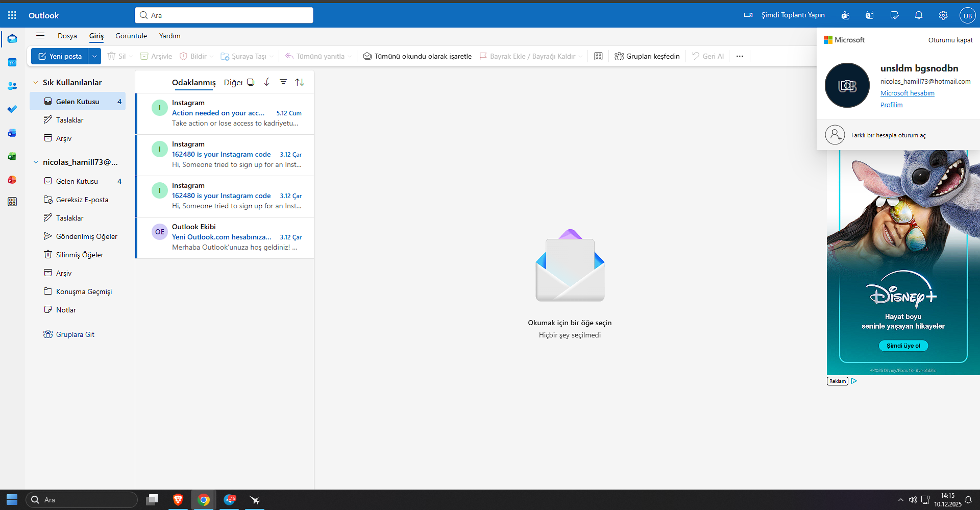980x510 pixels.
Task: Open more toolbar options ellipsis
Action: click(740, 56)
